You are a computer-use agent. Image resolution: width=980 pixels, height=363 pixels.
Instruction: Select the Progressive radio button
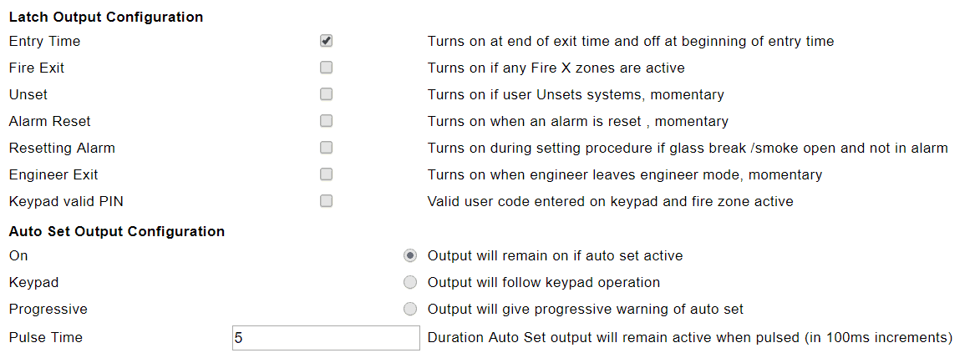coord(410,309)
